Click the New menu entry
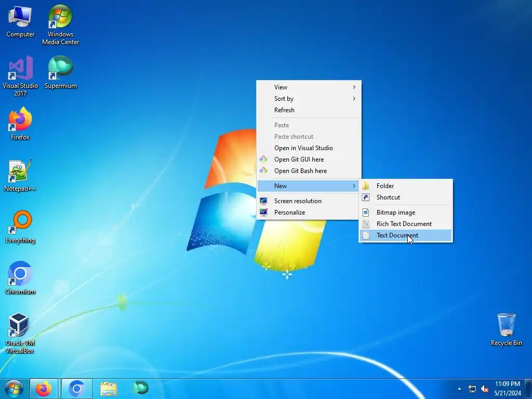 pos(308,186)
